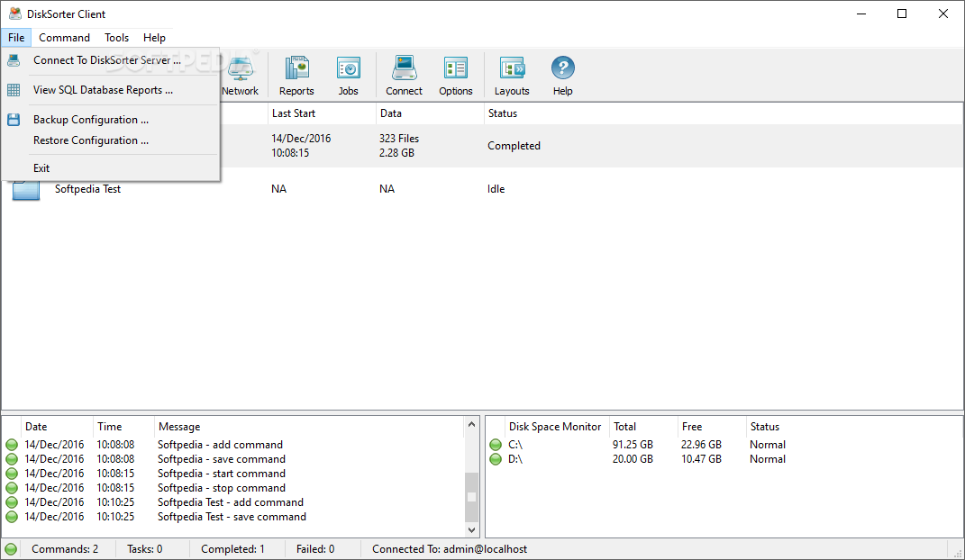Click the floppy icon beside Backup Configuration
The height and width of the screenshot is (560, 965).
pos(14,120)
